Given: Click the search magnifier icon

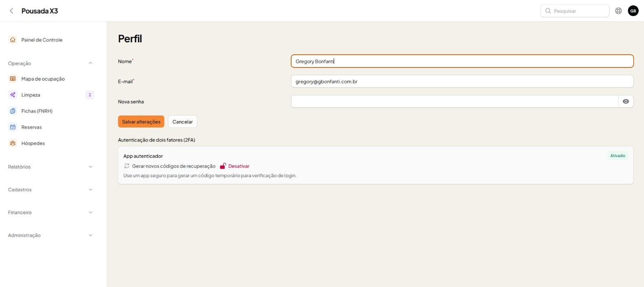Looking at the screenshot, I should (x=548, y=11).
